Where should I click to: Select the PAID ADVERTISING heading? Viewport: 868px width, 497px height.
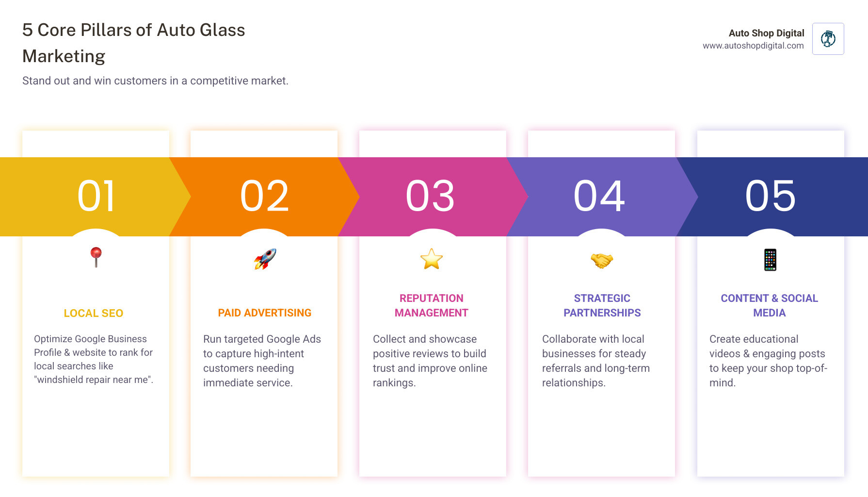point(265,313)
